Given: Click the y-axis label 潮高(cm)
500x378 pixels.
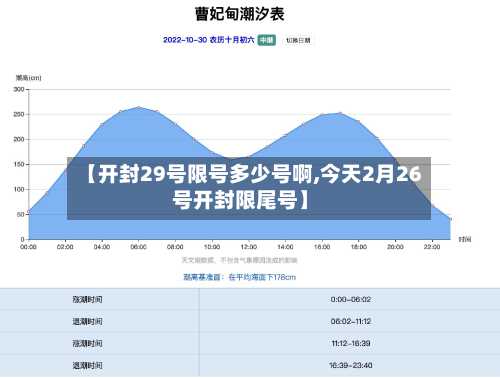Looking at the screenshot, I should [x=29, y=78].
